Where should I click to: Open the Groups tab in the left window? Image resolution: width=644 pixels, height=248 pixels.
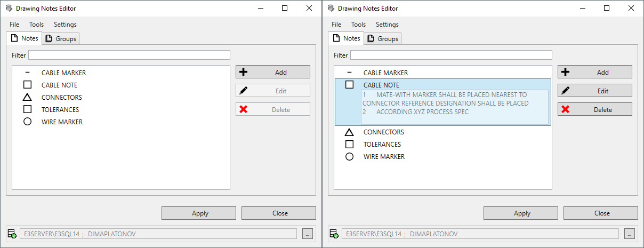(61, 38)
